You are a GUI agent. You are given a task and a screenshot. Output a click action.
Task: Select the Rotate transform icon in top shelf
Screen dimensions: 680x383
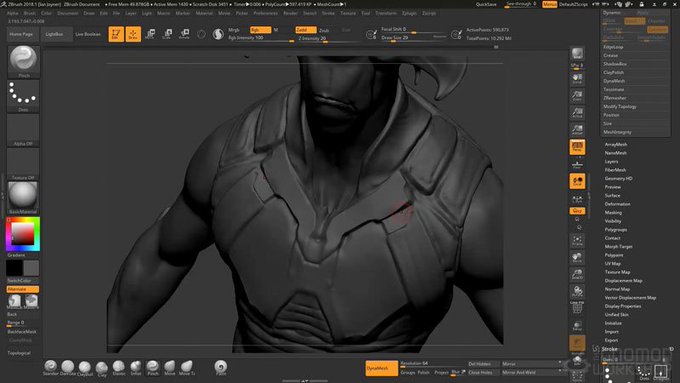tap(184, 34)
